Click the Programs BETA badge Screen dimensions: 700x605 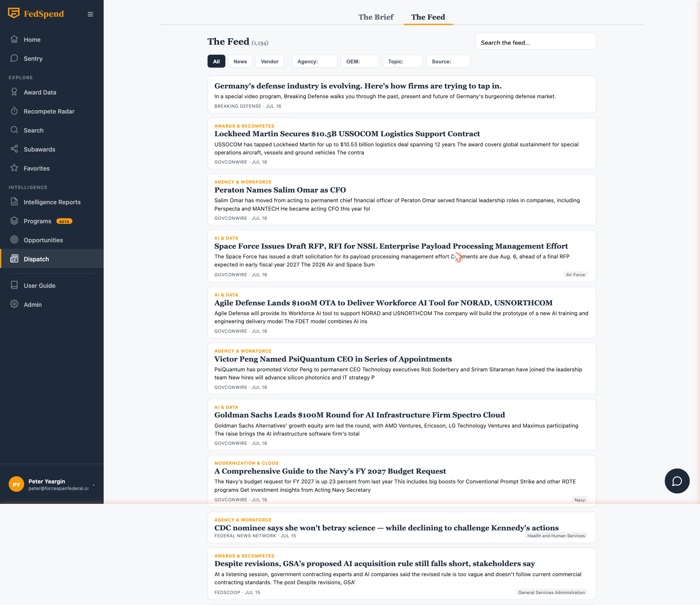[64, 221]
